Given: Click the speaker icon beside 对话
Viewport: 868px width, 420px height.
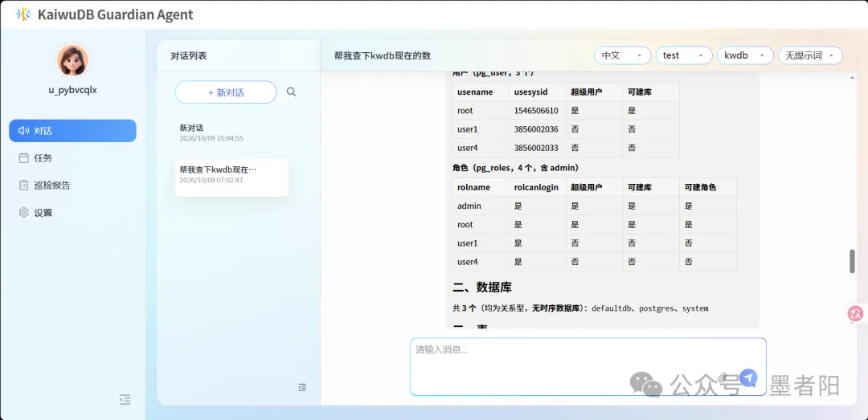Looking at the screenshot, I should (23, 131).
